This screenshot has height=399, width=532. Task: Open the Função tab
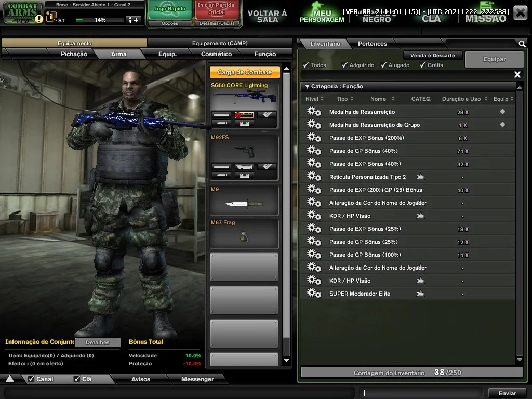(x=265, y=54)
